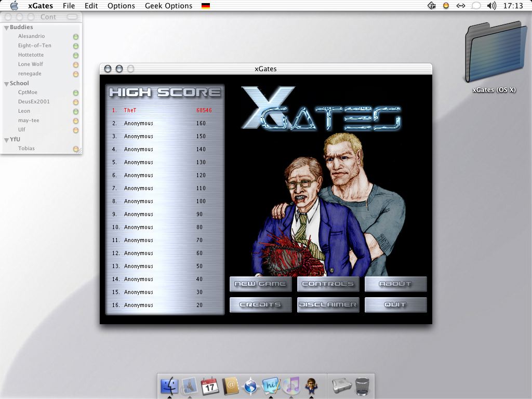Collapse the YfU group
This screenshot has height=399, width=532.
pyautogui.click(x=6, y=140)
